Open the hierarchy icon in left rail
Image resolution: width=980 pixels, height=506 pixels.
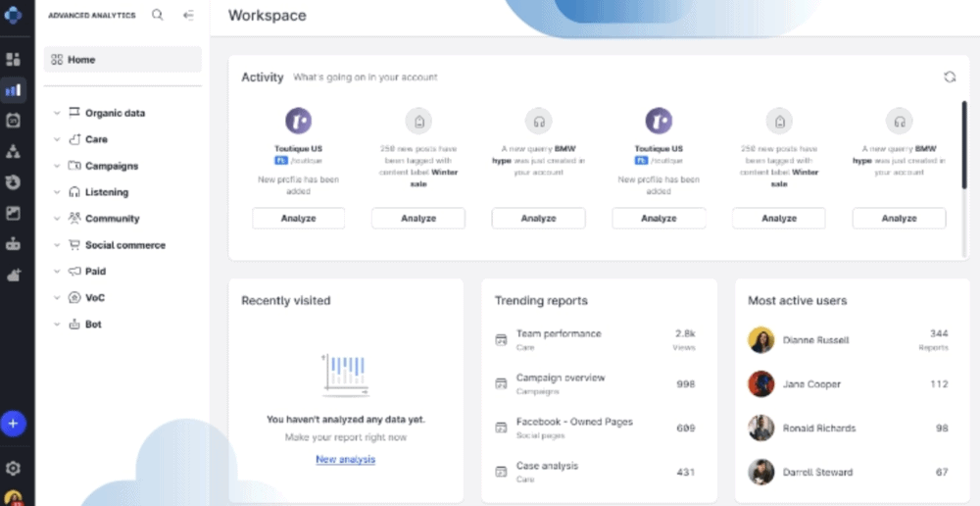[x=13, y=151]
